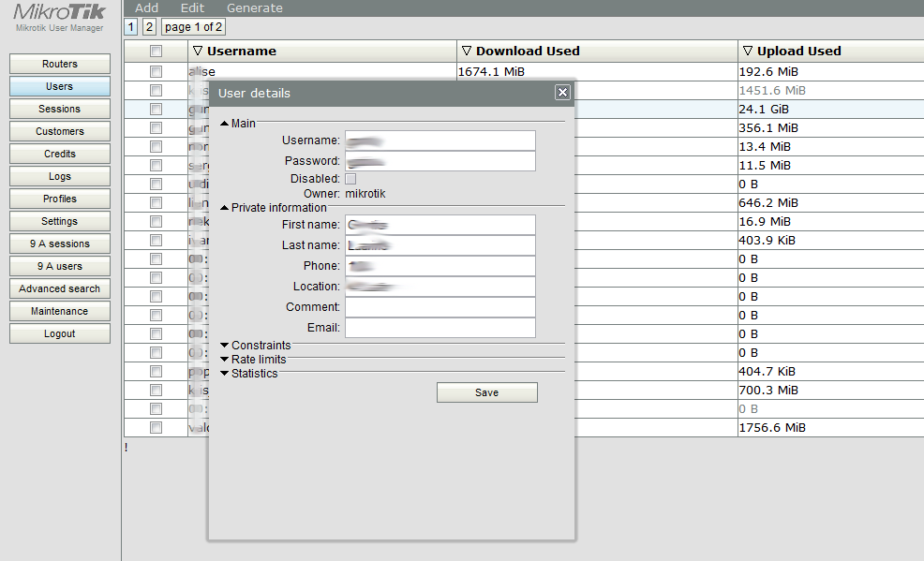Expand the Statistics section
This screenshot has width=924, height=561.
224,371
